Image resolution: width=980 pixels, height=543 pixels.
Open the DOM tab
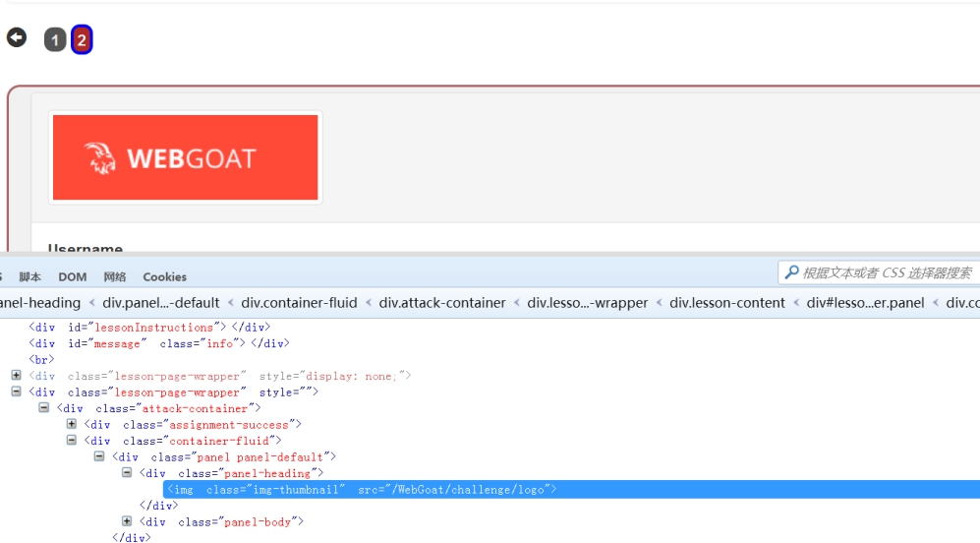point(73,276)
